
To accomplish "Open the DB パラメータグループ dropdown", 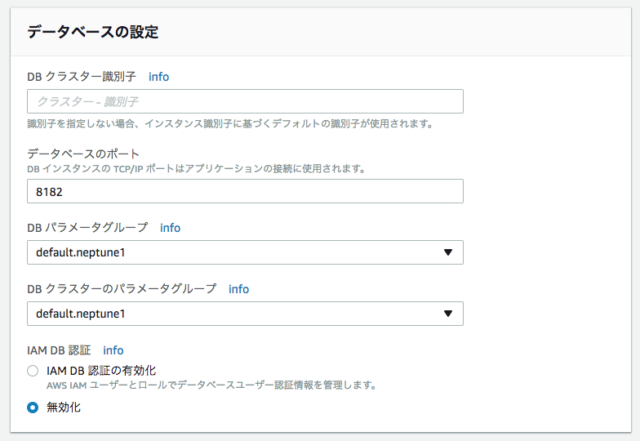I will (x=245, y=252).
